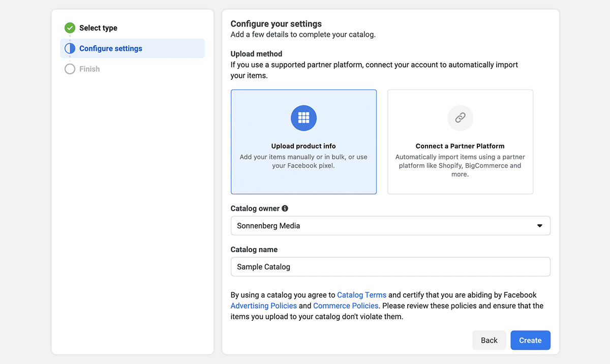Click the caret arrow in Catalog owner field
Viewport: 610px width, 364px height.
540,226
